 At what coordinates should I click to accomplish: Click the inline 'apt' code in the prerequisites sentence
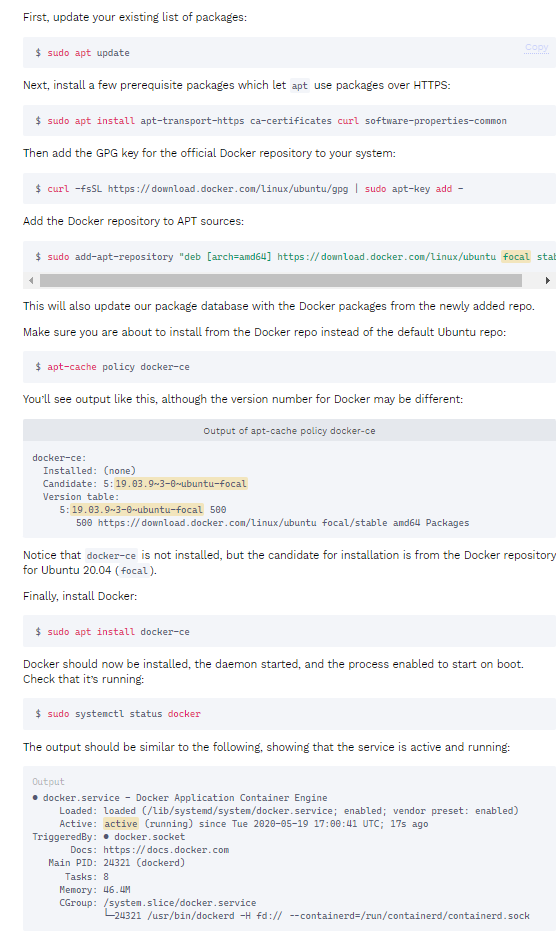(x=300, y=85)
